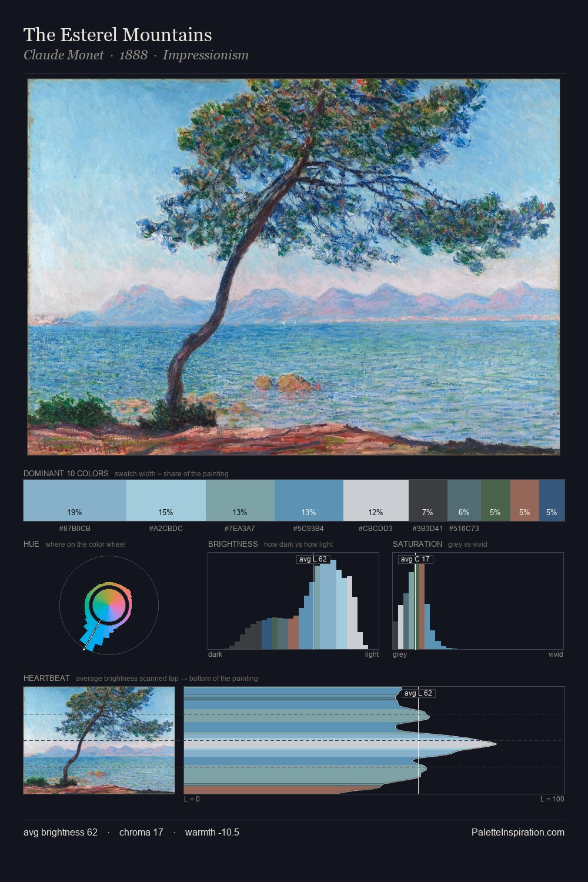Screen dimensions: 588x882
Task: Click the Heartbeat "average brightness scanned" caption
Action: click(x=167, y=679)
